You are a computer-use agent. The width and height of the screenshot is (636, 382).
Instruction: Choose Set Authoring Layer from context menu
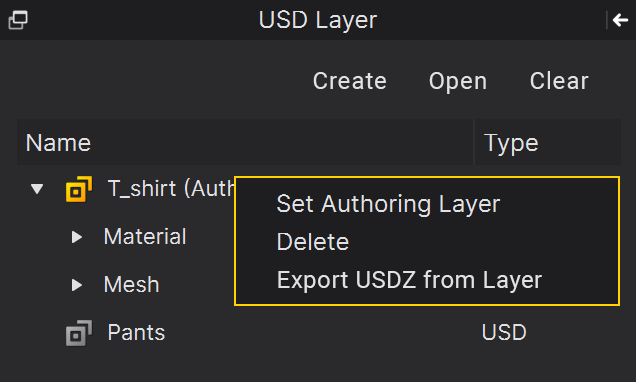388,204
